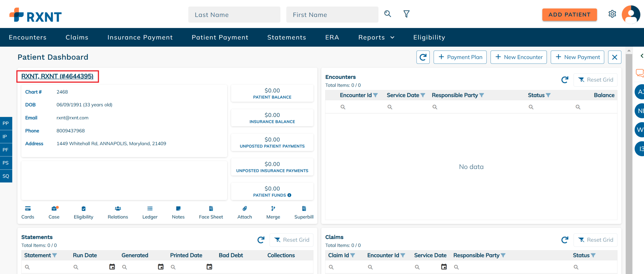Open the IP side tab
Image resolution: width=644 pixels, height=274 pixels.
(x=6, y=137)
